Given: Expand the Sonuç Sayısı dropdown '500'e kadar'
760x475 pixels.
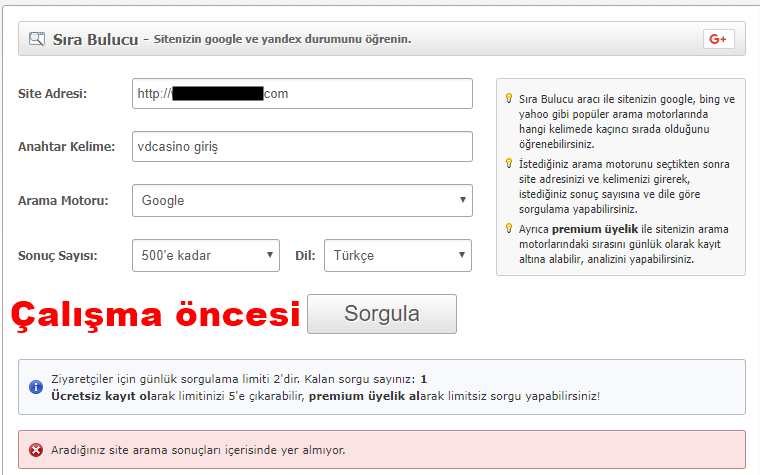Looking at the screenshot, I should coord(205,255).
